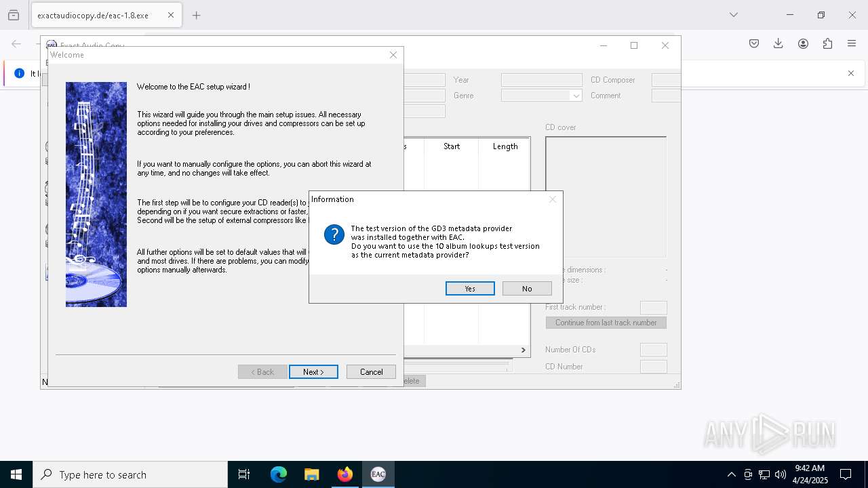Open the Windows Start menu
This screenshot has width=868, height=488.
click(16, 474)
